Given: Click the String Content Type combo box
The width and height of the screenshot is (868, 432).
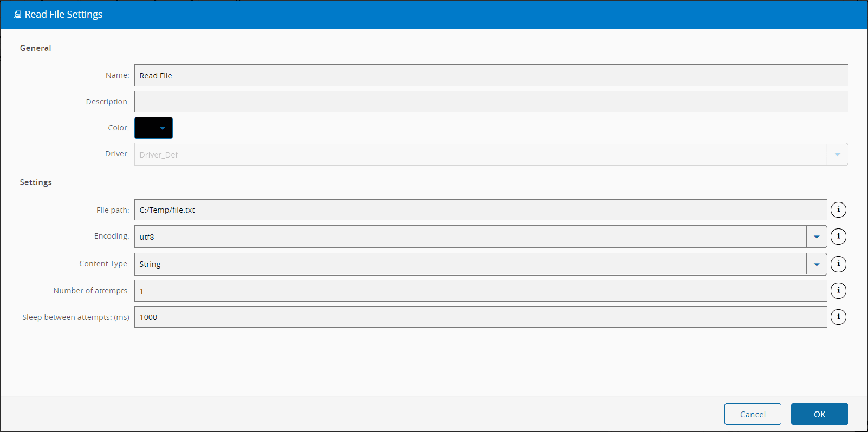Looking at the screenshot, I should tap(470, 264).
